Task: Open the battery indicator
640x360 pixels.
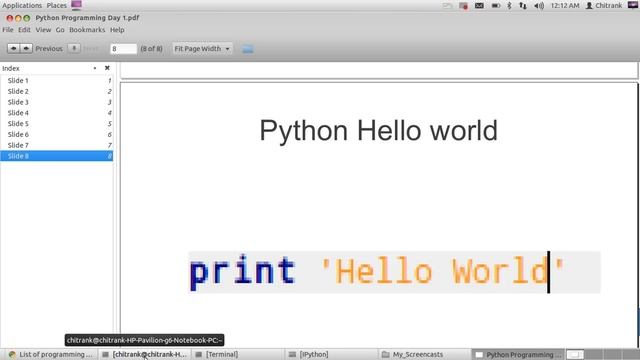Action: (x=496, y=6)
